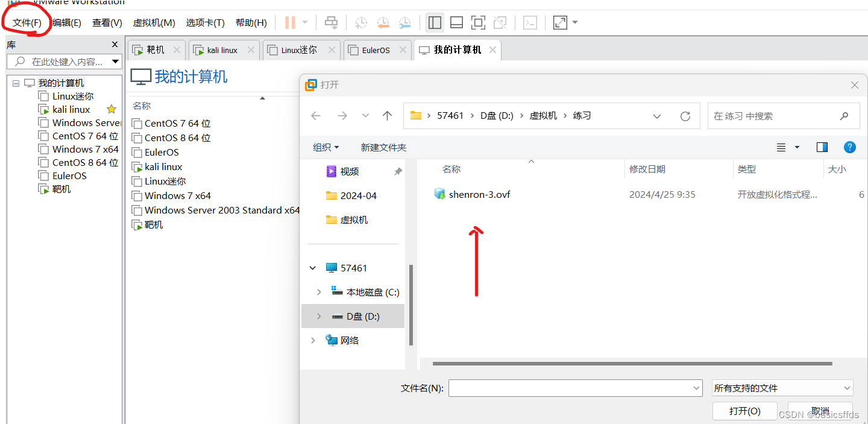This screenshot has height=424, width=868.
Task: Open the 文件名 history dropdown arrow
Action: pos(696,388)
